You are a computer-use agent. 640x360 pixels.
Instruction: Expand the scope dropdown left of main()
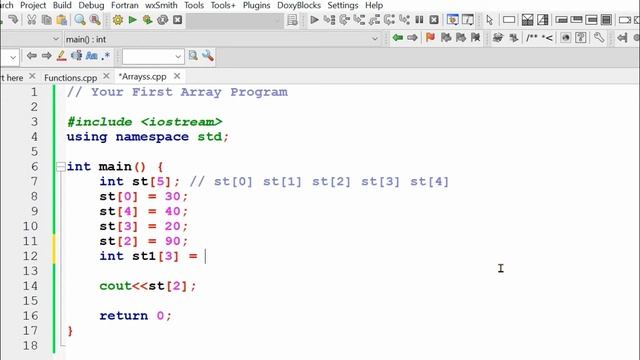(x=56, y=39)
